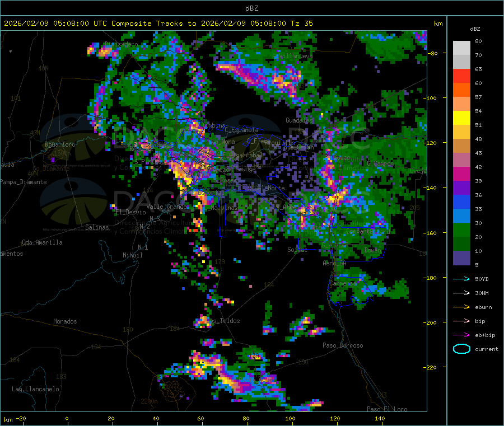Click the 'Nihuil' map label
The width and height of the screenshot is (504, 426).
pos(132,255)
